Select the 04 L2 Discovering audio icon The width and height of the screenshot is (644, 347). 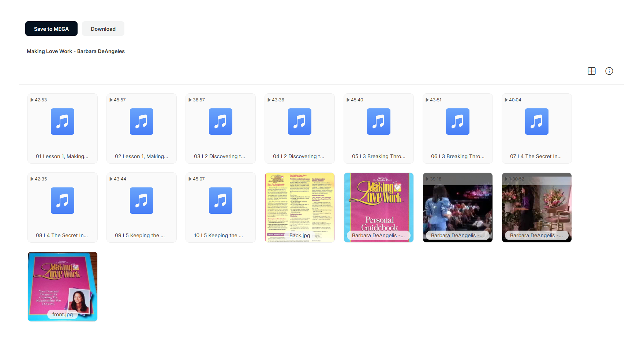coord(300,122)
